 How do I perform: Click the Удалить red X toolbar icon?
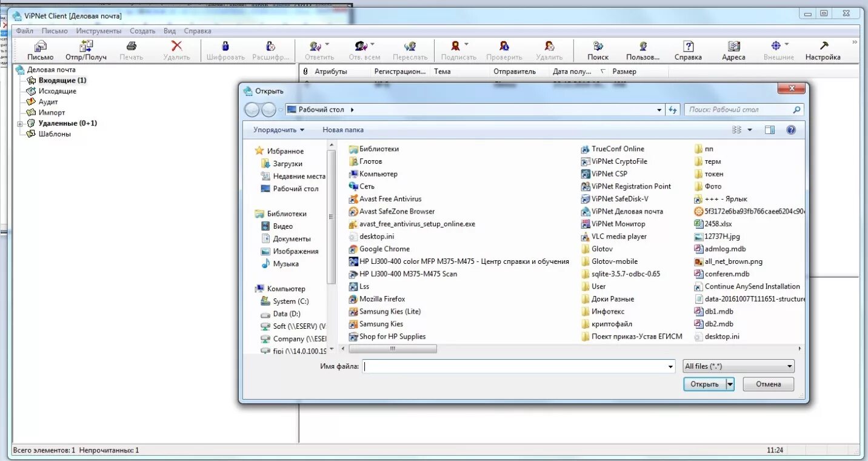pos(176,46)
